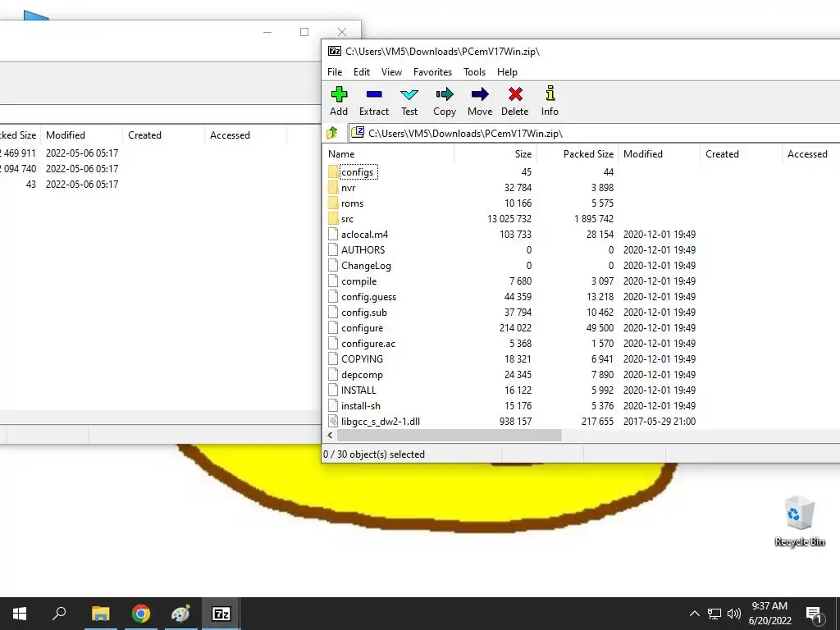
Task: Click Modified column in background window
Action: click(81, 135)
